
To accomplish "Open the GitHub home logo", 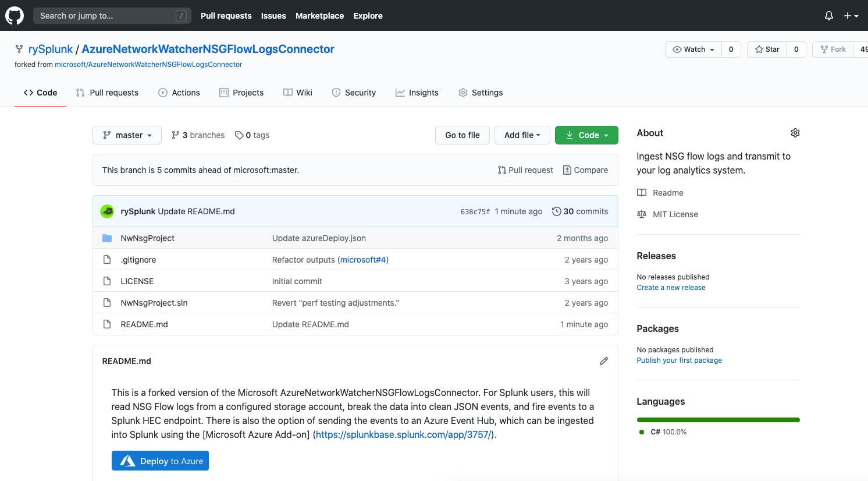I will (15, 16).
